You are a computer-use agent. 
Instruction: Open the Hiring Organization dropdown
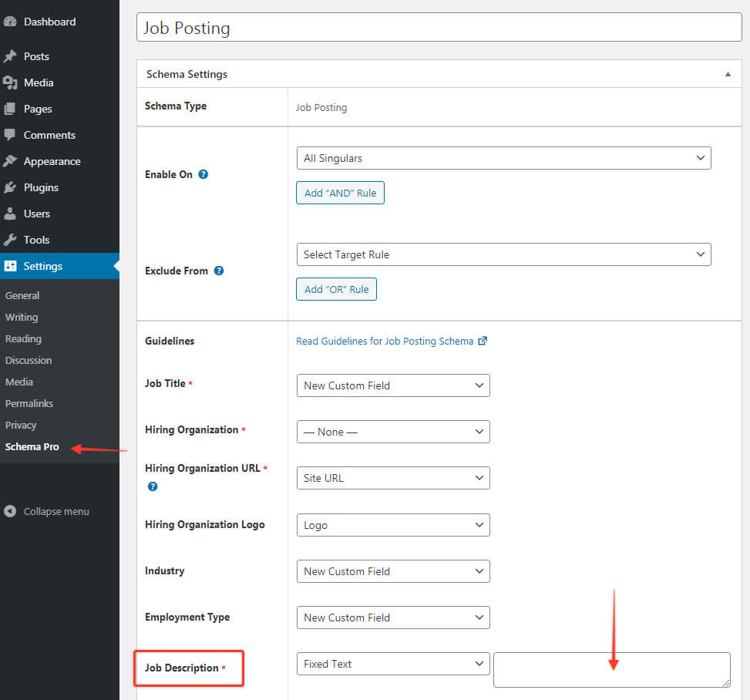click(x=393, y=432)
